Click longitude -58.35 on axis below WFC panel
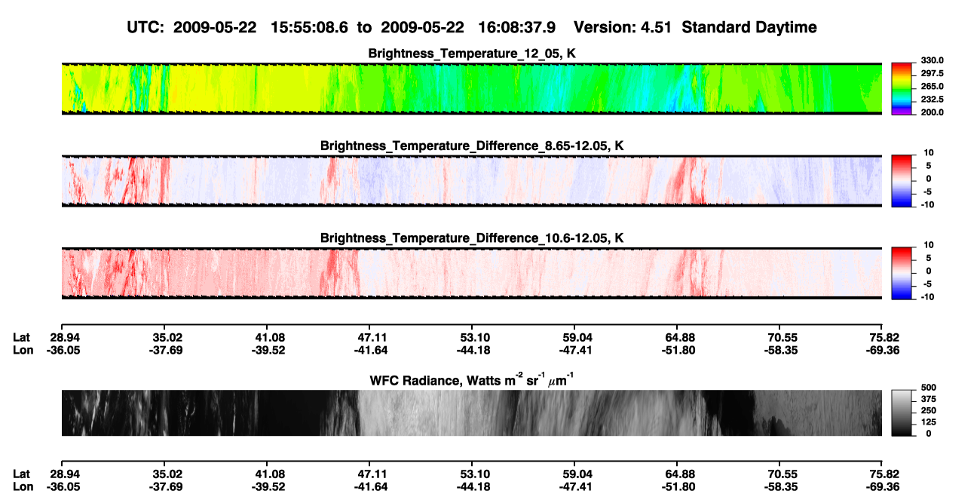Viewport: 980px width, 503px height. tap(780, 486)
